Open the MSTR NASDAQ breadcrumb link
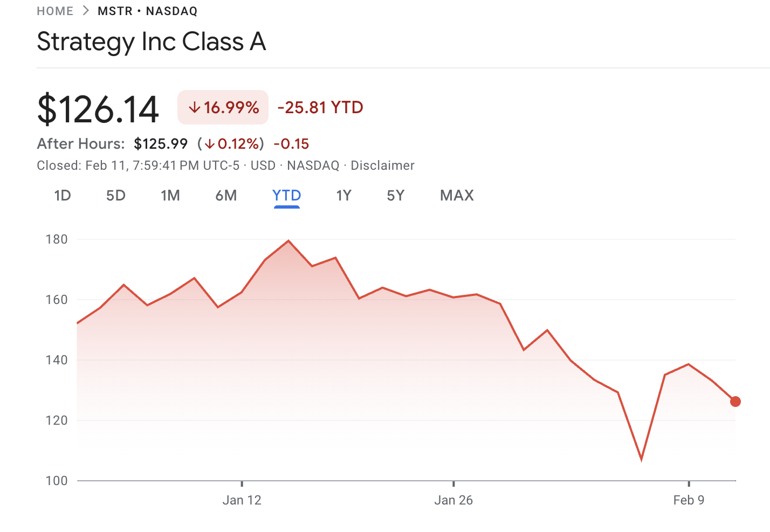770x532 pixels. pyautogui.click(x=147, y=11)
